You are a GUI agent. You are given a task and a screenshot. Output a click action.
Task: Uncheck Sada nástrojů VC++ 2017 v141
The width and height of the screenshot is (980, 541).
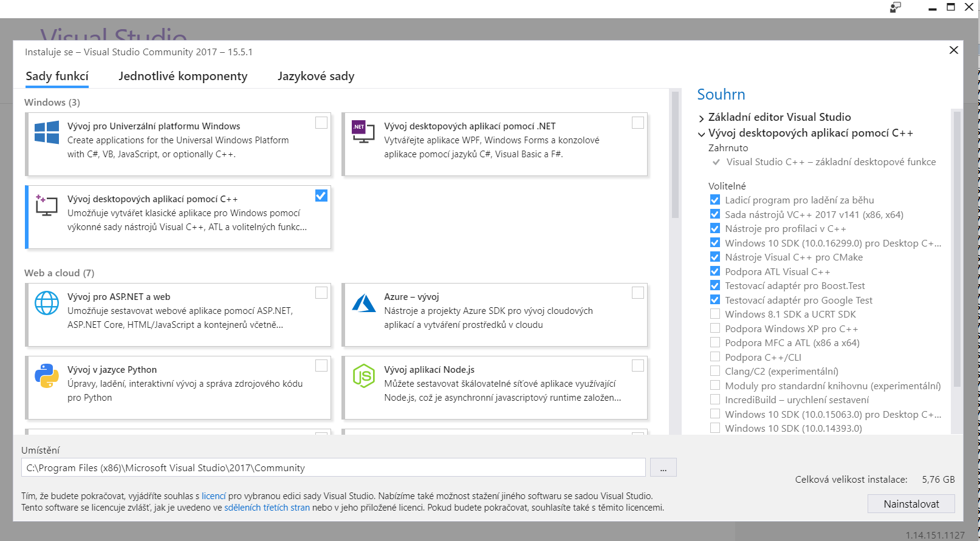pos(715,214)
